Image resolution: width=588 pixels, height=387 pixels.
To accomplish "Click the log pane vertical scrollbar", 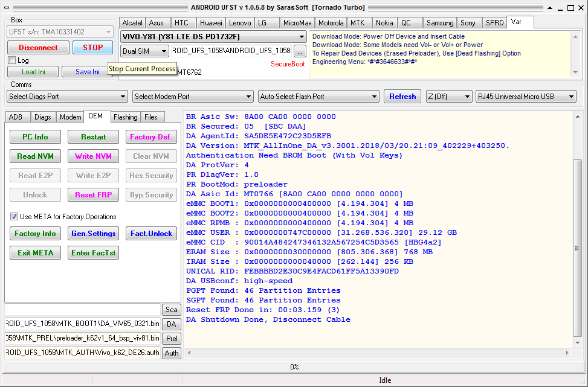I will pyautogui.click(x=578, y=230).
